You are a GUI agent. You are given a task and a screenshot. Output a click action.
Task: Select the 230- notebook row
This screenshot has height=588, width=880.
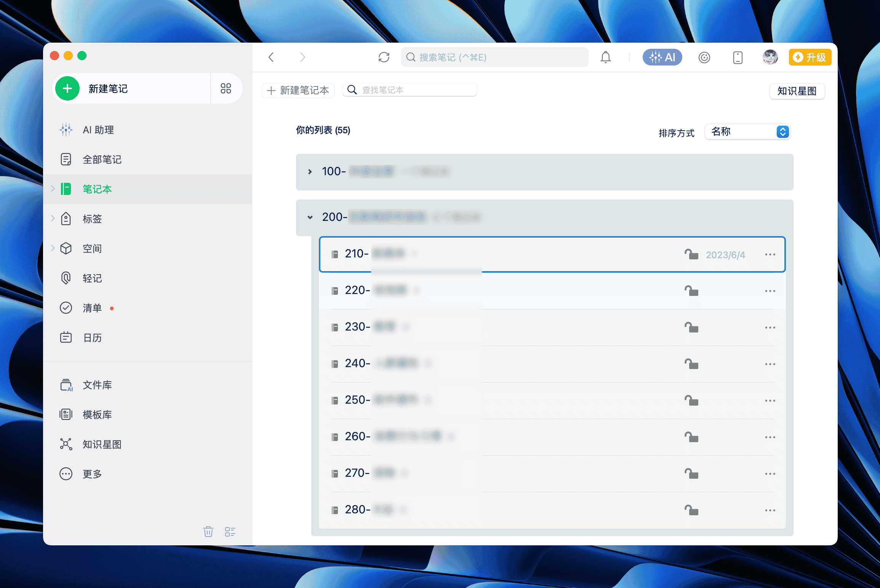pos(552,327)
